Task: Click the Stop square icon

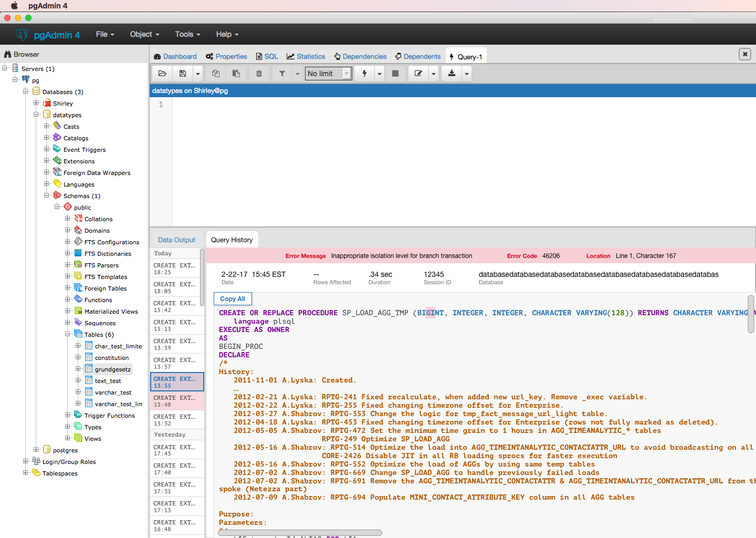Action: click(395, 74)
